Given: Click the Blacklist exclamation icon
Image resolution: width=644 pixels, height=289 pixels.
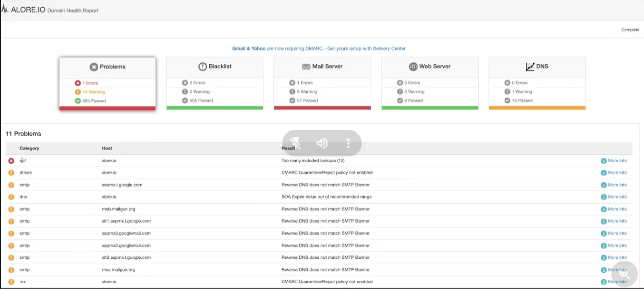Looking at the screenshot, I should [203, 67].
